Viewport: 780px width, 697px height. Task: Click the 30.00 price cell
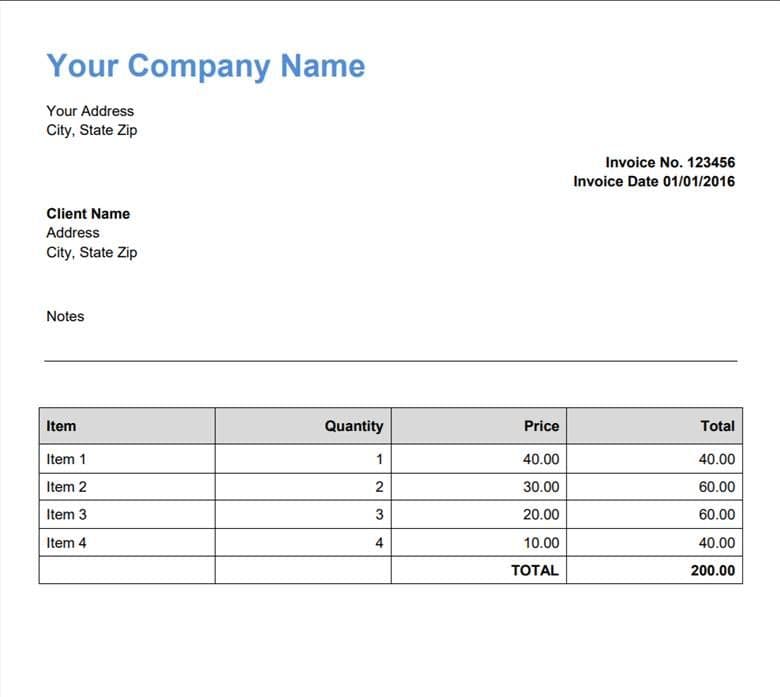click(541, 487)
